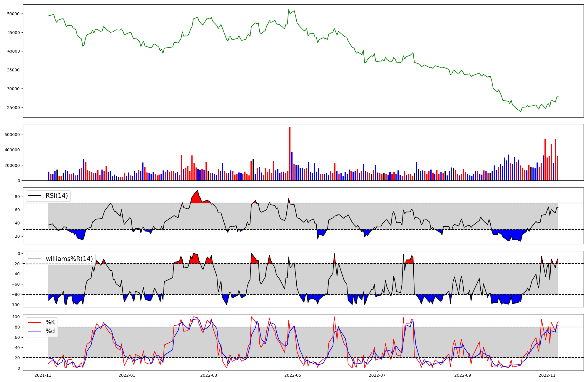Click the 50000 price axis tick label
588x382 pixels.
pyautogui.click(x=13, y=14)
